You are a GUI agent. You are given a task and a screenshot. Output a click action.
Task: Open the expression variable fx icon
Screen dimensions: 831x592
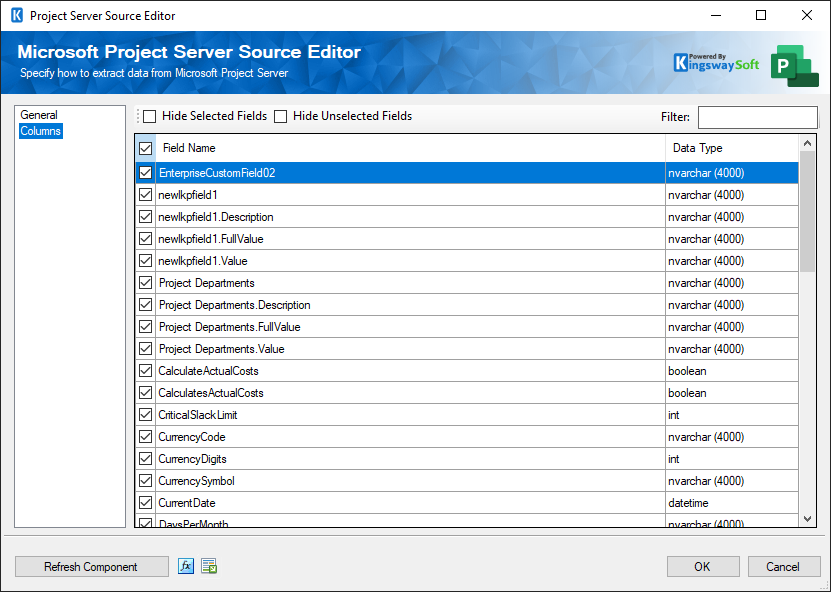pos(185,566)
